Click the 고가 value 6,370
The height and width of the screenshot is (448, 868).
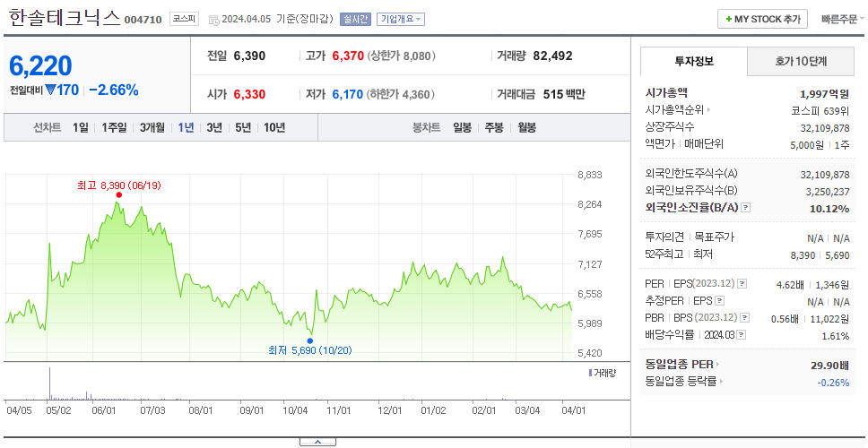pos(348,56)
